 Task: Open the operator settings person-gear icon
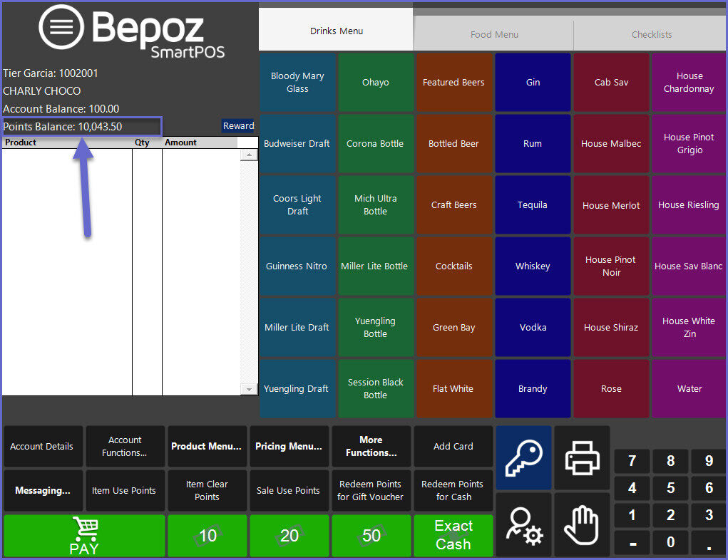pyautogui.click(x=523, y=525)
